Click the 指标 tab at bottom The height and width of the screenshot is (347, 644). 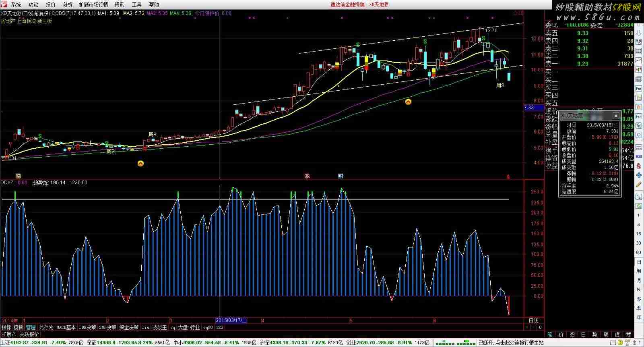[6, 327]
